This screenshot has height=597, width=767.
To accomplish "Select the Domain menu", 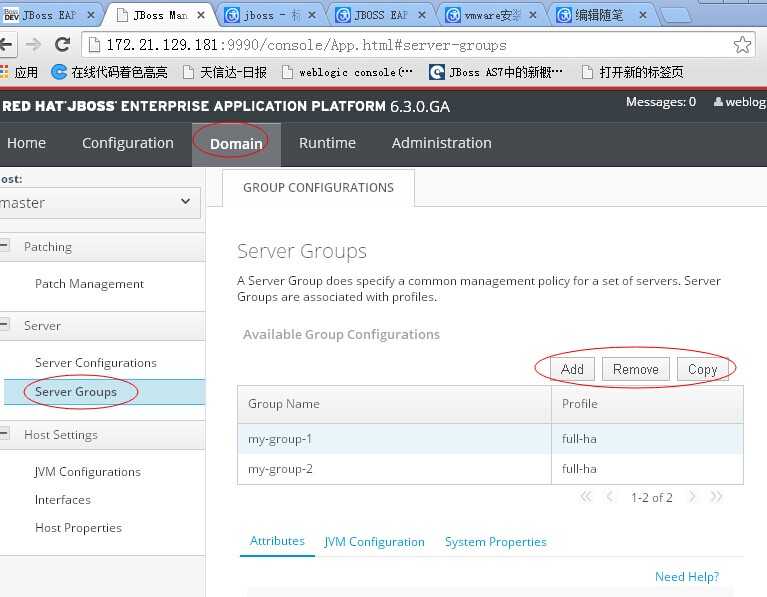I will coord(236,144).
